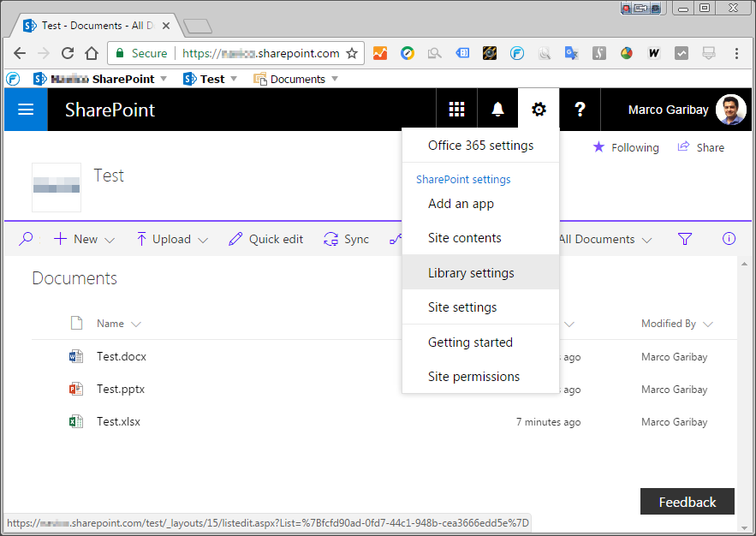Click the colorful pie chart extension icon
This screenshot has height=536, width=756.
pyautogui.click(x=627, y=53)
